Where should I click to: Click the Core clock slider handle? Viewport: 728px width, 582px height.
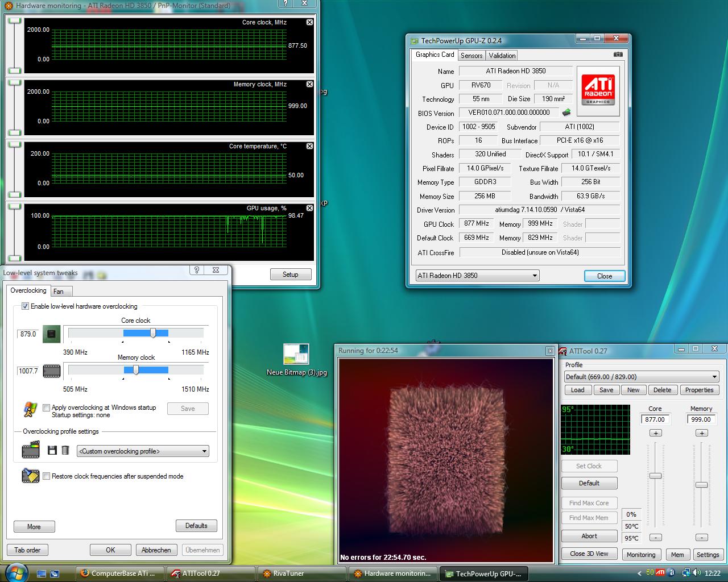(153, 333)
